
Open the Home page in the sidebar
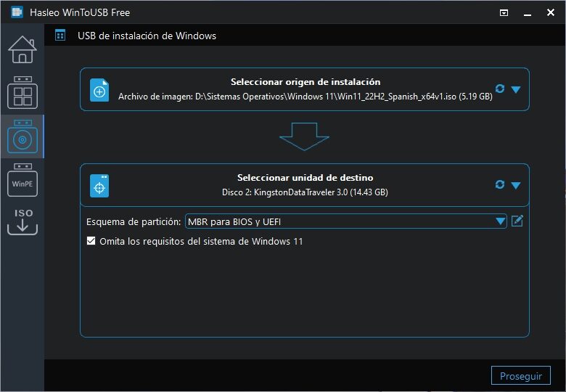[22, 49]
